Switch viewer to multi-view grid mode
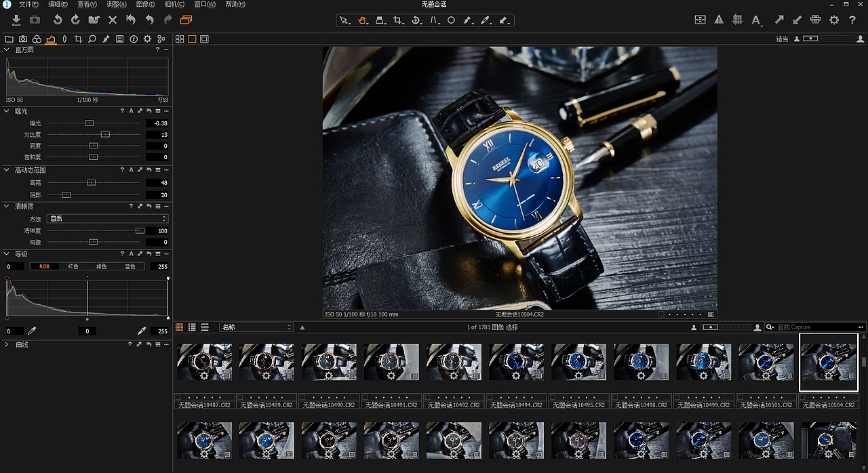The height and width of the screenshot is (473, 868). (x=180, y=39)
